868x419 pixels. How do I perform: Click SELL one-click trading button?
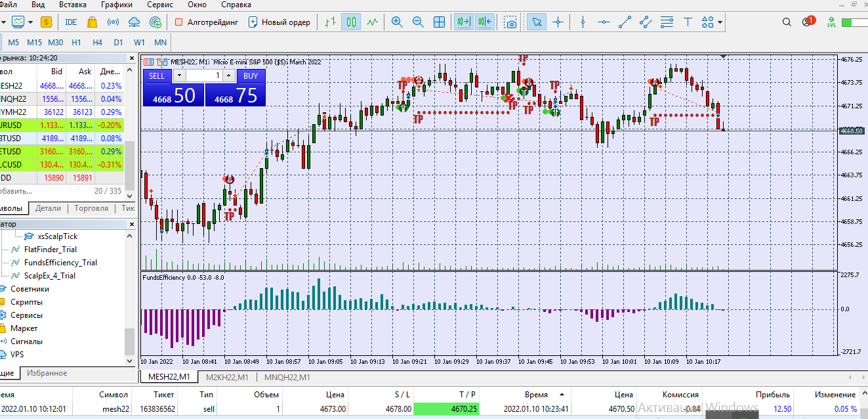157,76
